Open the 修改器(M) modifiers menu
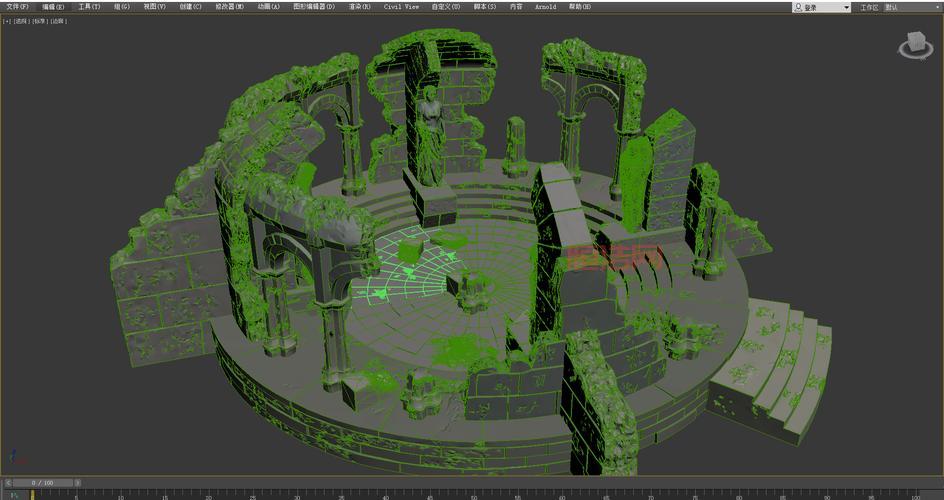 click(229, 6)
